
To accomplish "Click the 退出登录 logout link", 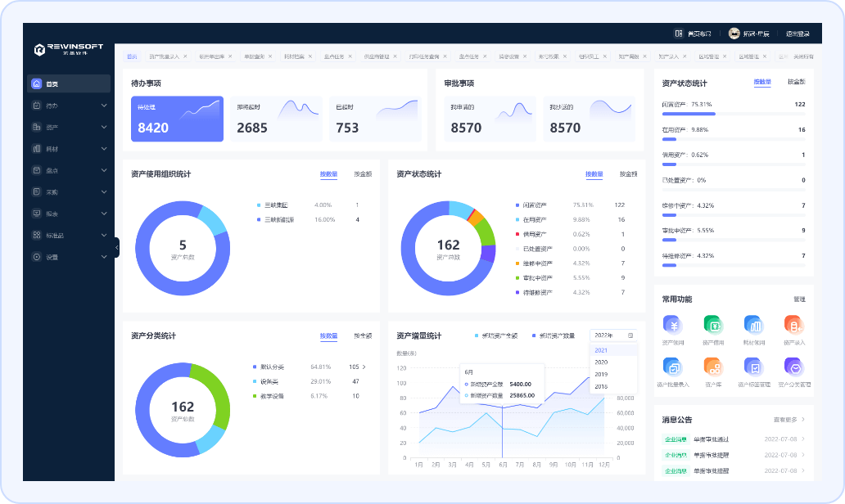I will click(x=798, y=34).
